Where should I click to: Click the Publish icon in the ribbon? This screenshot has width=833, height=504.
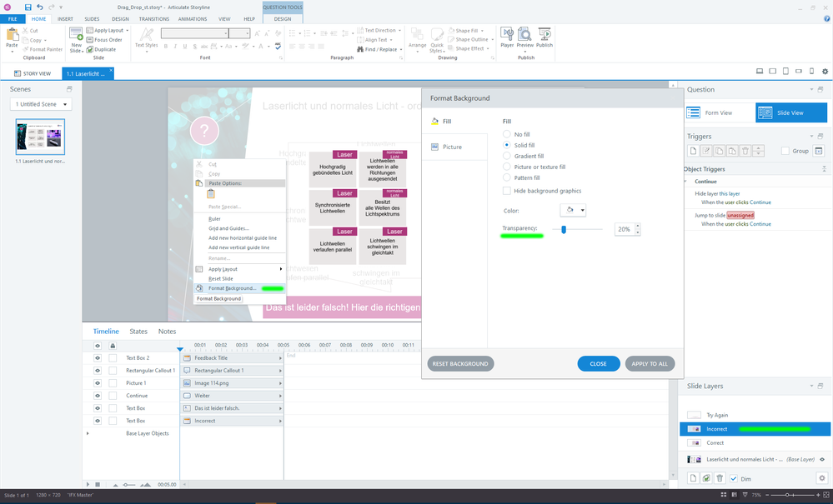point(544,38)
